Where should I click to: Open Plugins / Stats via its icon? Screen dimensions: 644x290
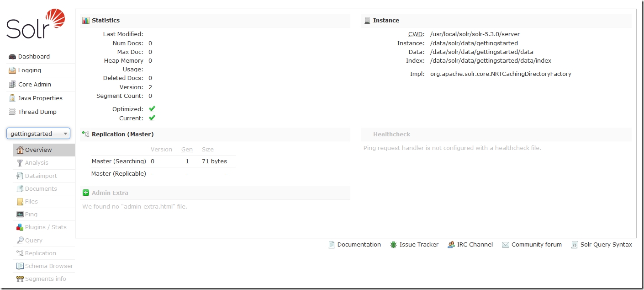(x=20, y=227)
